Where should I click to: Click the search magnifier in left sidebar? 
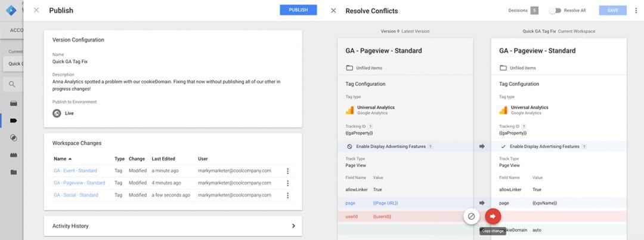click(x=12, y=84)
